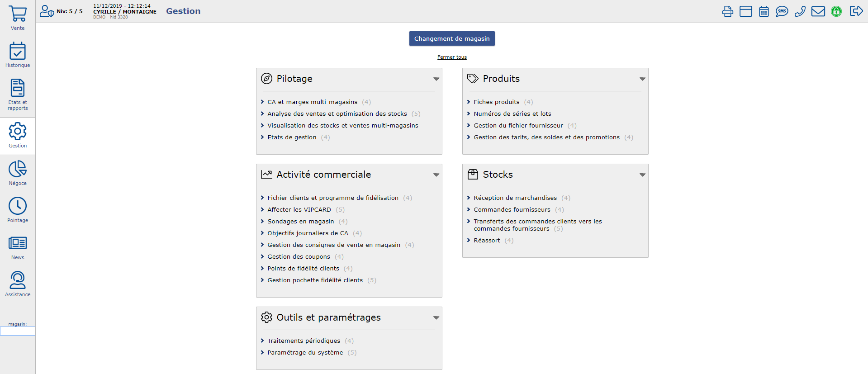The height and width of the screenshot is (374, 868).
Task: Click the printer icon in top toolbar
Action: (x=727, y=11)
